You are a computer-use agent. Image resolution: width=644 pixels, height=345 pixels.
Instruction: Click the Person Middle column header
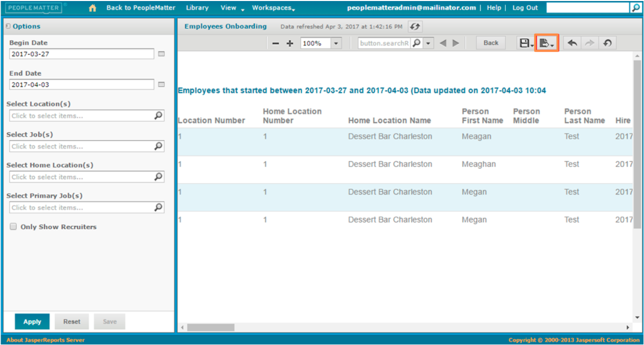click(526, 116)
